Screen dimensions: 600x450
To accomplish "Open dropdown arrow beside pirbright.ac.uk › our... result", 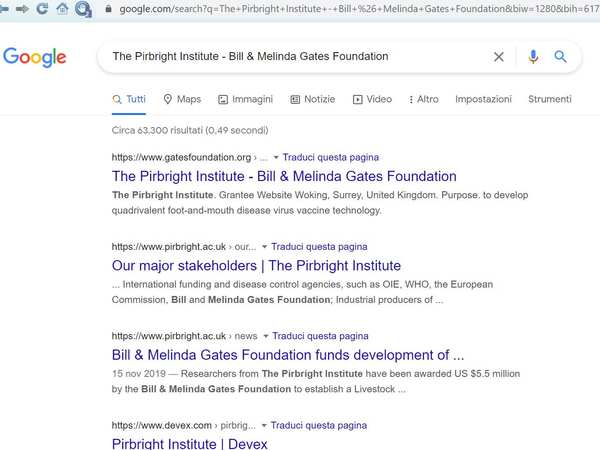I will (x=265, y=246).
